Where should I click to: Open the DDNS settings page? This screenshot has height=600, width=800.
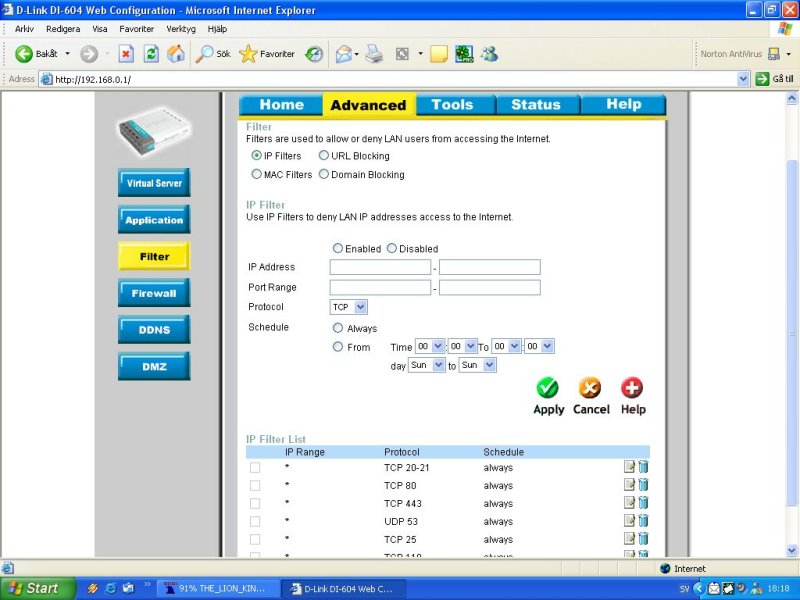click(154, 330)
